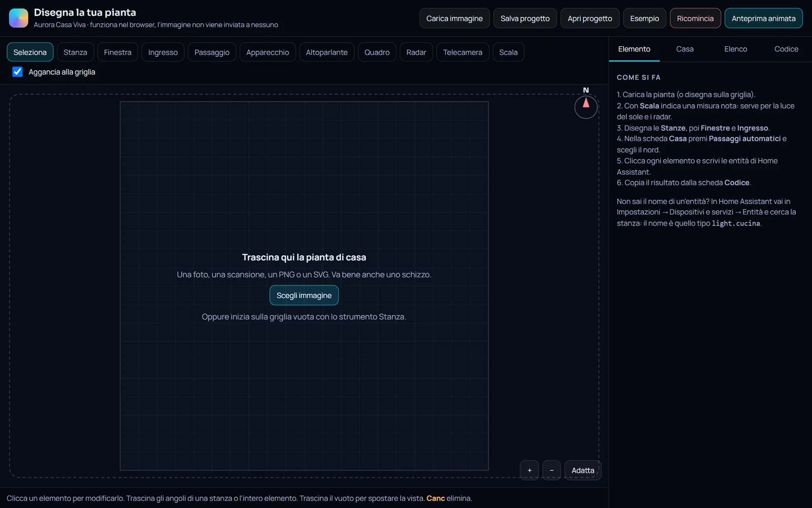Choose the Apparecchio tool
812x508 pixels.
267,52
